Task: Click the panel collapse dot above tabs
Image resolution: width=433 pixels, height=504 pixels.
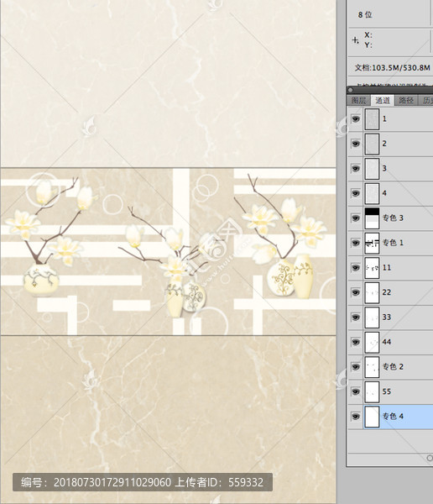Action: [x=351, y=90]
